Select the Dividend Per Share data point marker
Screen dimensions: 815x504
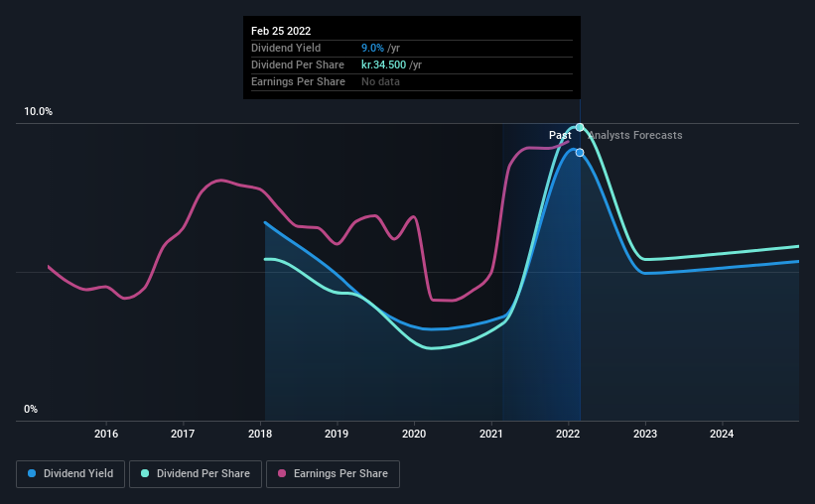coord(580,127)
